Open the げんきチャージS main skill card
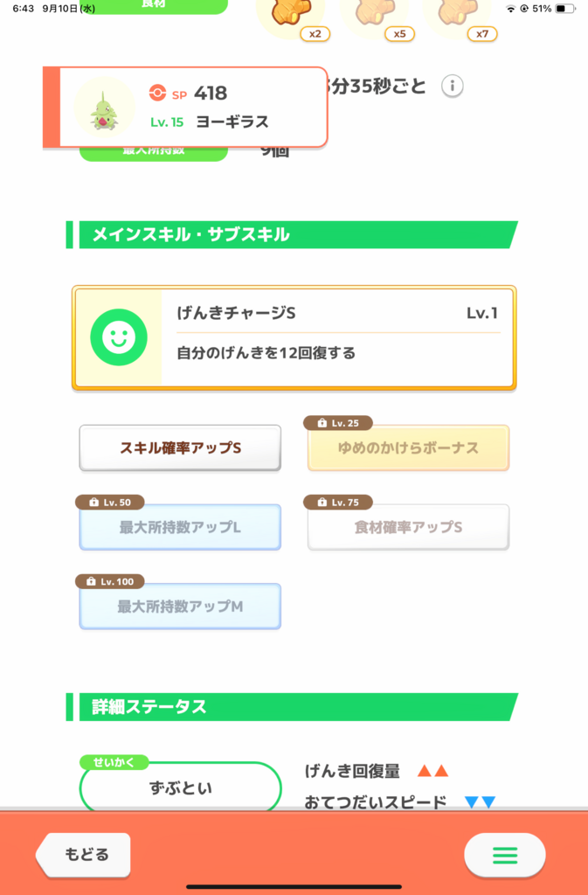588x895 pixels. (294, 338)
